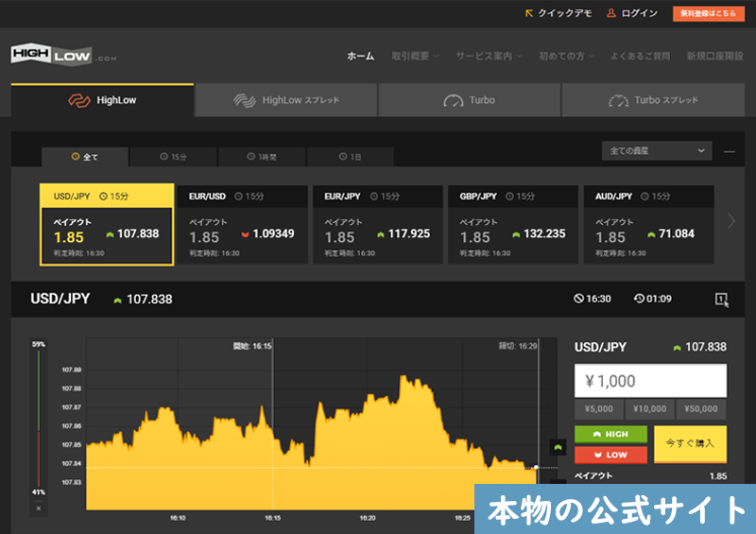Choose the red LOW option

pos(610,455)
